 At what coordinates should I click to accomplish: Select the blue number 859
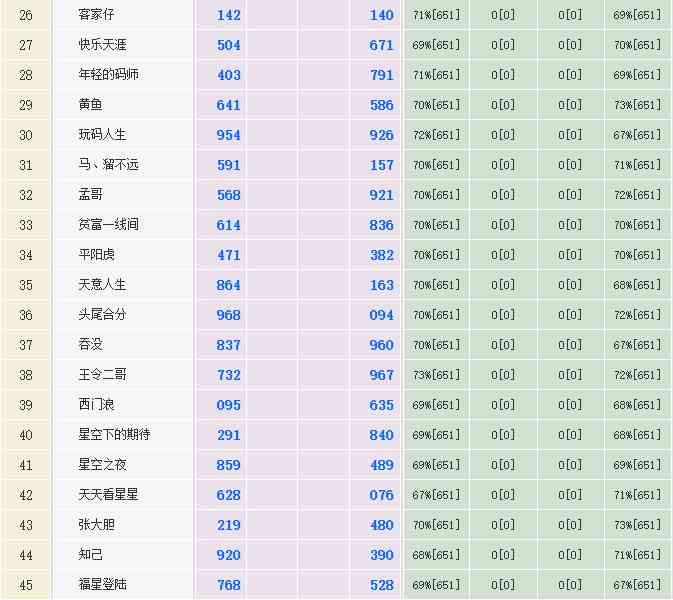click(x=228, y=465)
